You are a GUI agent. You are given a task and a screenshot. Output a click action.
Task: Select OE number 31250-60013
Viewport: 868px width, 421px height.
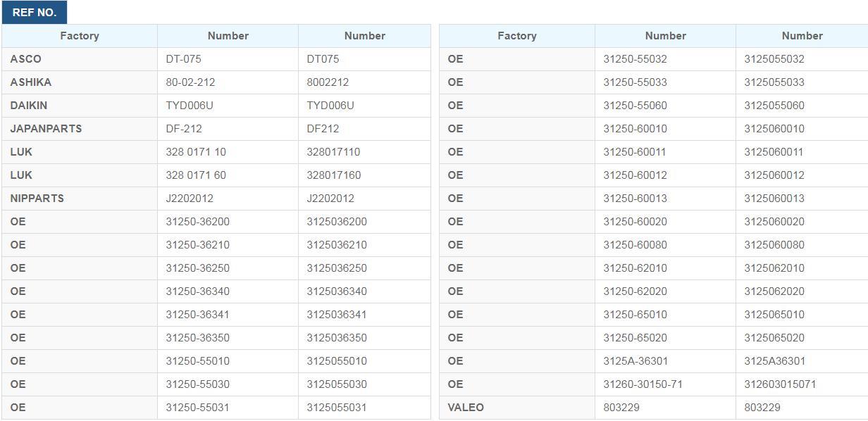[x=635, y=199]
